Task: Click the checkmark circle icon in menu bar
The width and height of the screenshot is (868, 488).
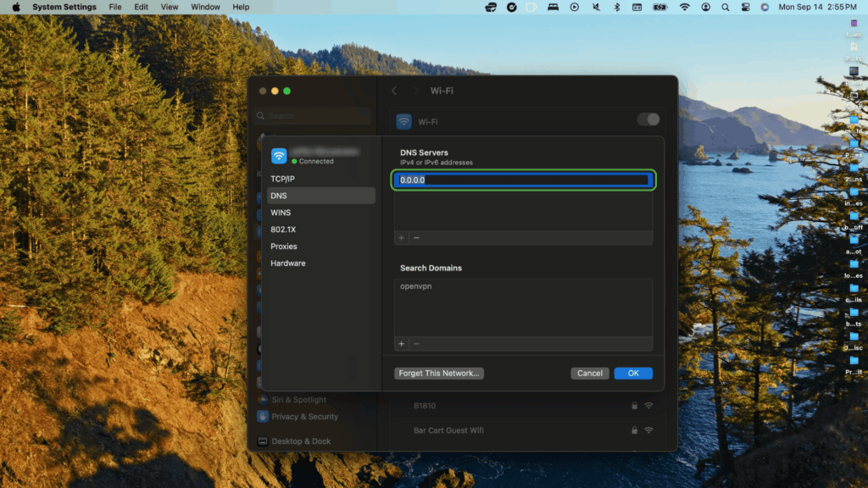Action: [511, 7]
